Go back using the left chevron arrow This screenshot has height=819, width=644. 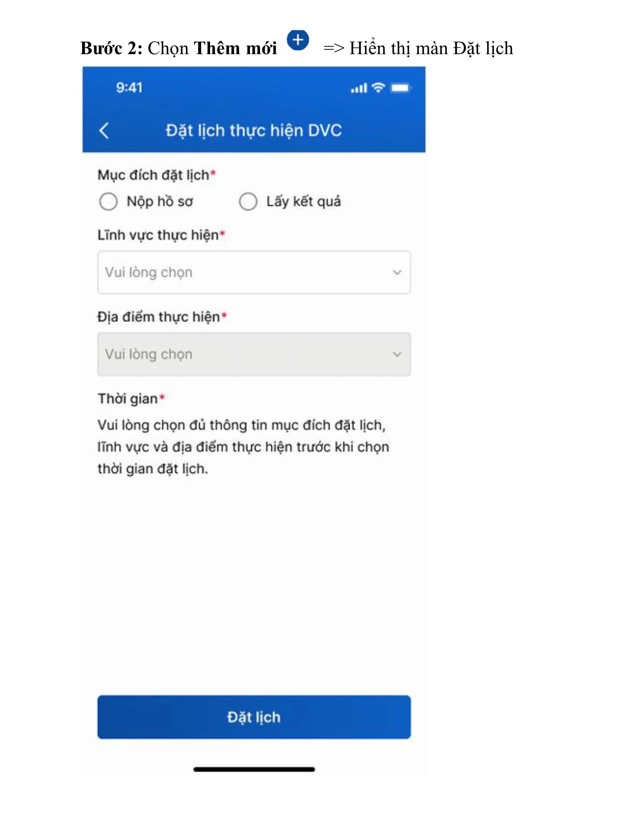click(104, 131)
